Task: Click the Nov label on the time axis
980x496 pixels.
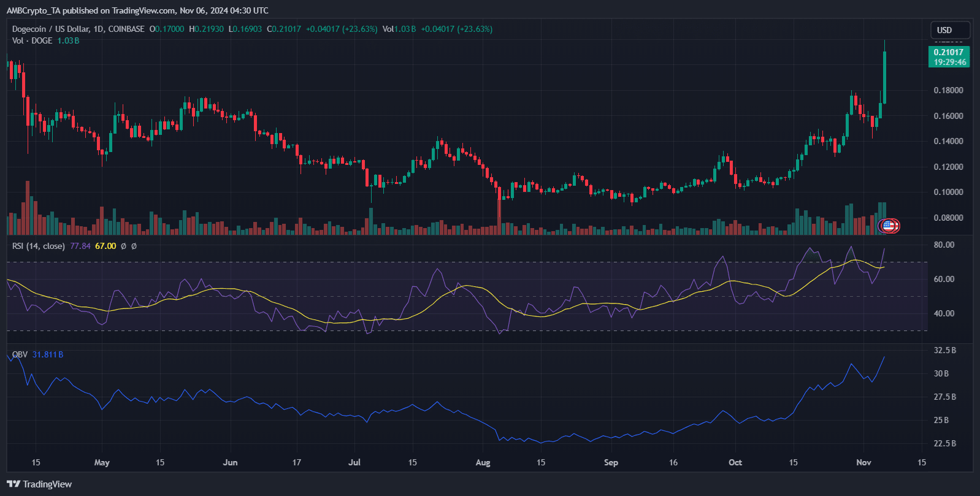Action: tap(863, 462)
